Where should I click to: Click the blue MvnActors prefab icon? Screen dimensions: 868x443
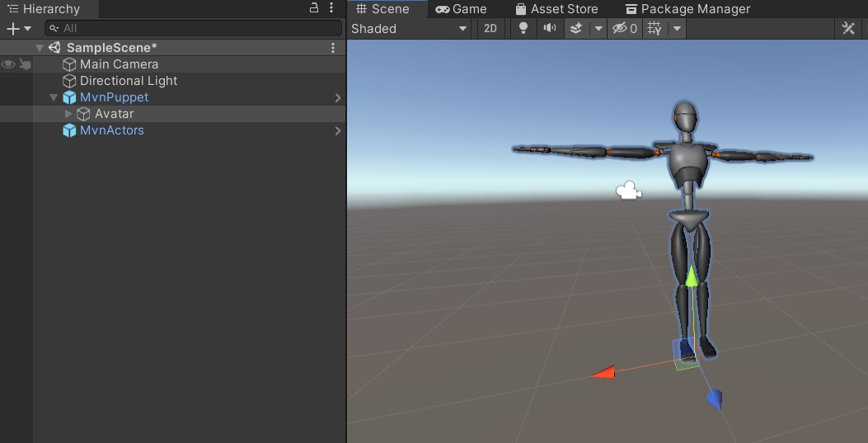[69, 130]
